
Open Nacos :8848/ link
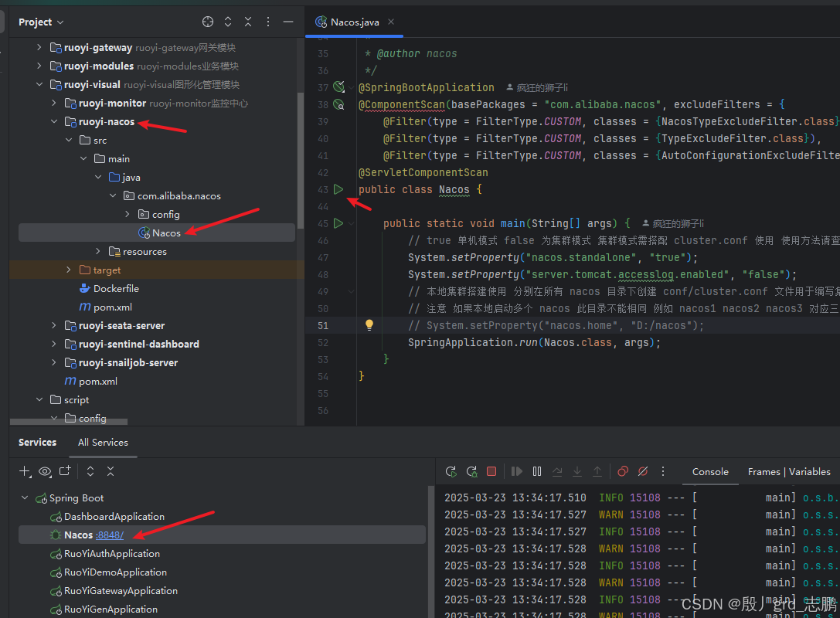[110, 535]
